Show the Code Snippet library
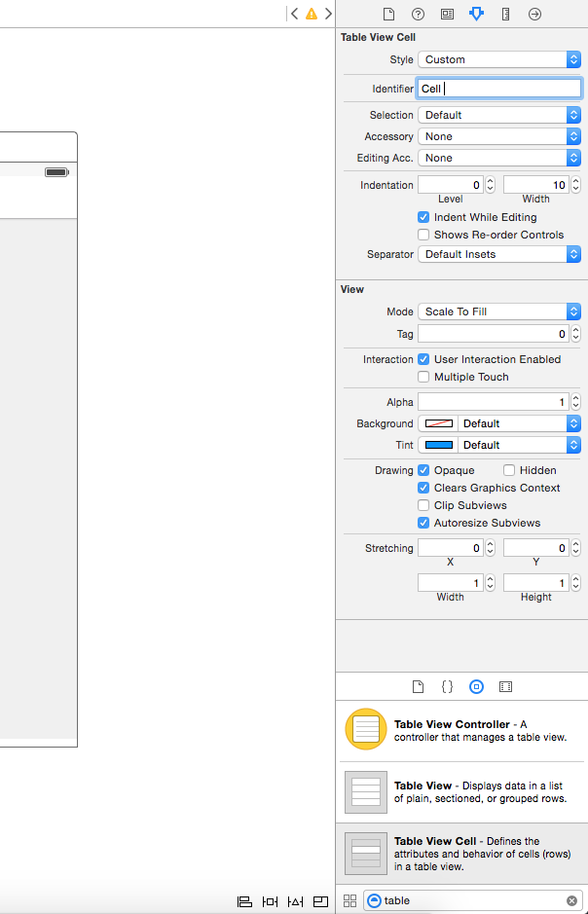The image size is (588, 914). [447, 686]
